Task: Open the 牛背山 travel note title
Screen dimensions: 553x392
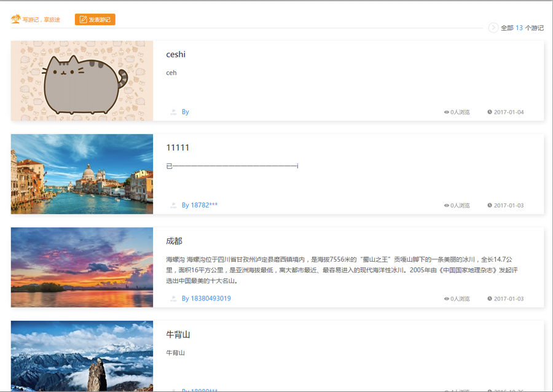Action: tap(178, 335)
